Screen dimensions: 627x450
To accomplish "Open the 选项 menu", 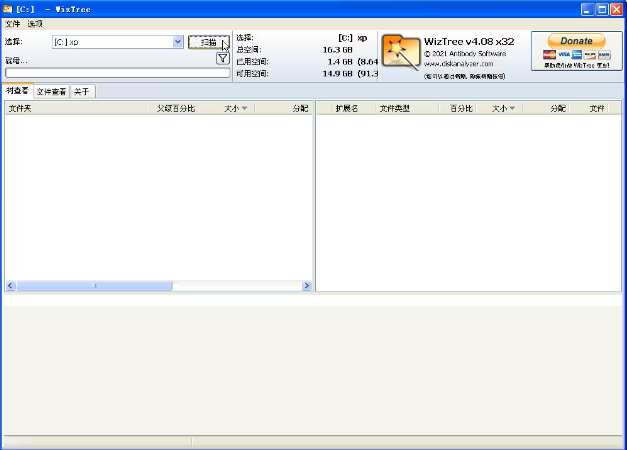I will tap(35, 24).
